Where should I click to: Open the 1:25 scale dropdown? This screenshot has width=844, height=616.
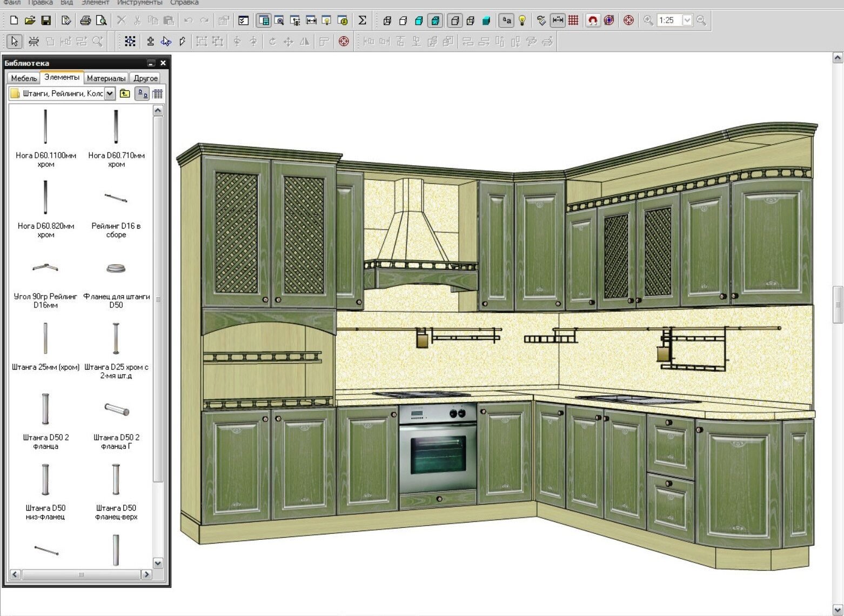pos(687,21)
